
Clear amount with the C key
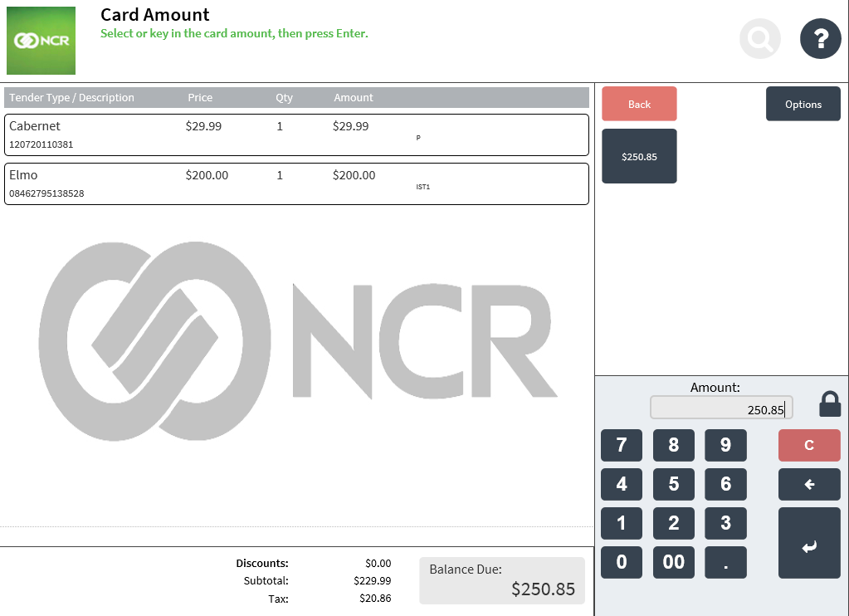point(809,445)
